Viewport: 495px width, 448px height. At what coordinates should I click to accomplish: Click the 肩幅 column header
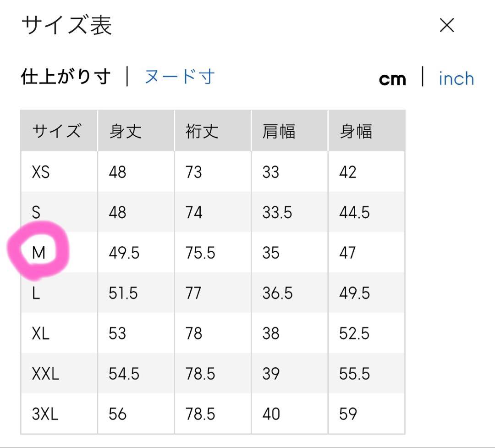pos(279,132)
